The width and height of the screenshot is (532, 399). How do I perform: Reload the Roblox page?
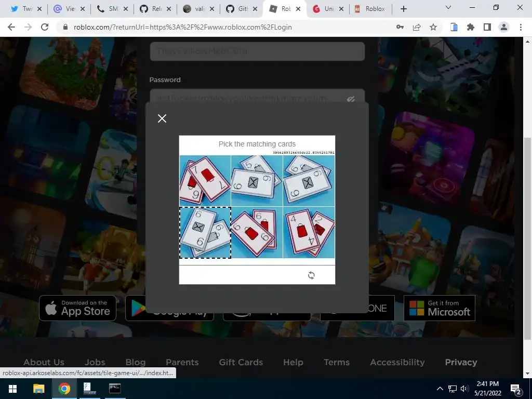pyautogui.click(x=45, y=27)
